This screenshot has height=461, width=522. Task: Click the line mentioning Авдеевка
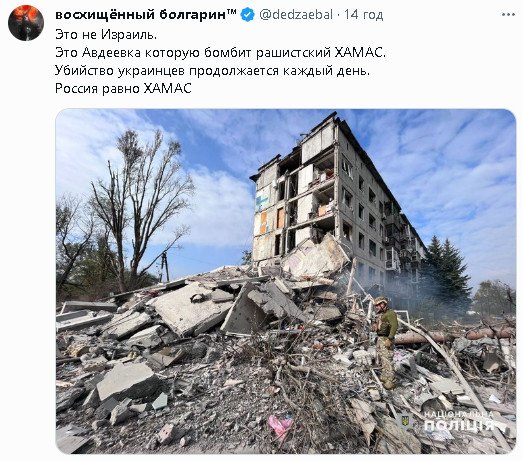click(x=220, y=52)
